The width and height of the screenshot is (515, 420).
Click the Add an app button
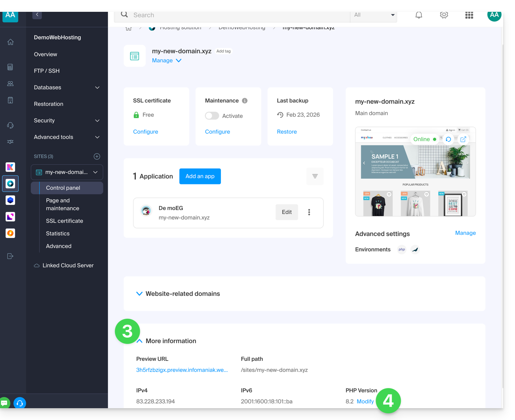(200, 177)
